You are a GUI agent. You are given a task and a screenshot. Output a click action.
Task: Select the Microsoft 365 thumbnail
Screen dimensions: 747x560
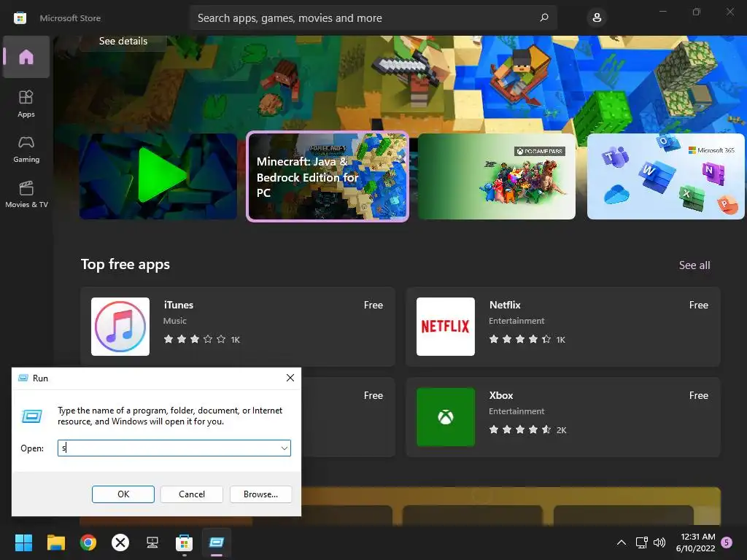pyautogui.click(x=665, y=176)
